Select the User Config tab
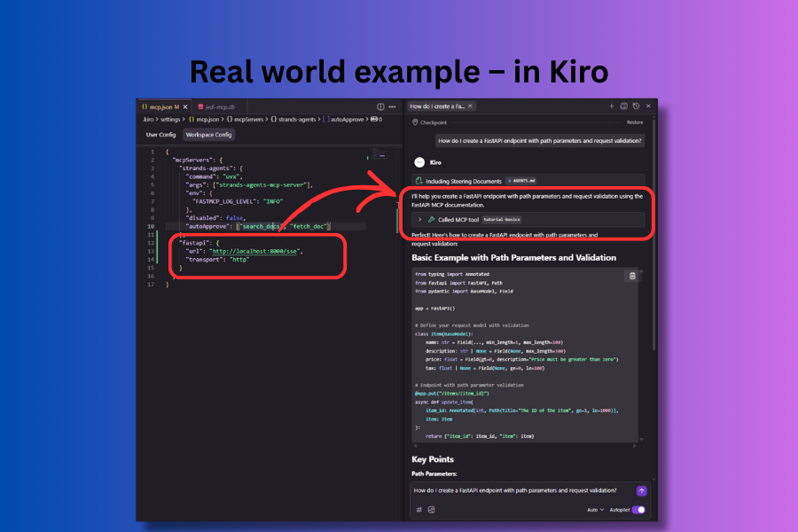 pos(160,135)
